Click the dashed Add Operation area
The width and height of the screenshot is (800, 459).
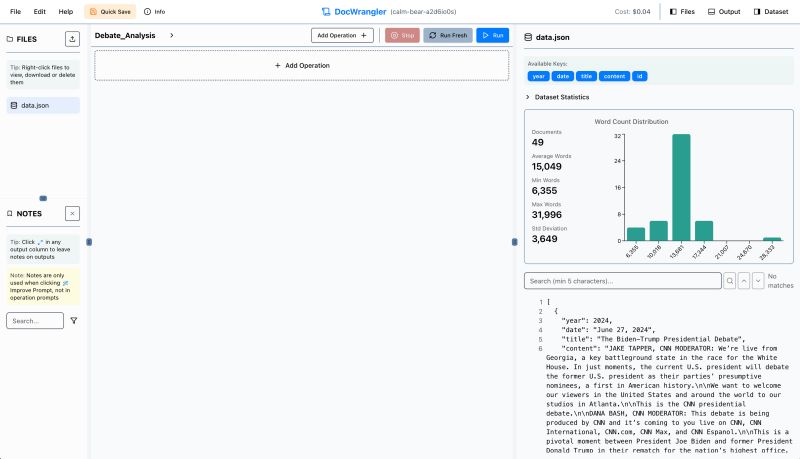302,65
